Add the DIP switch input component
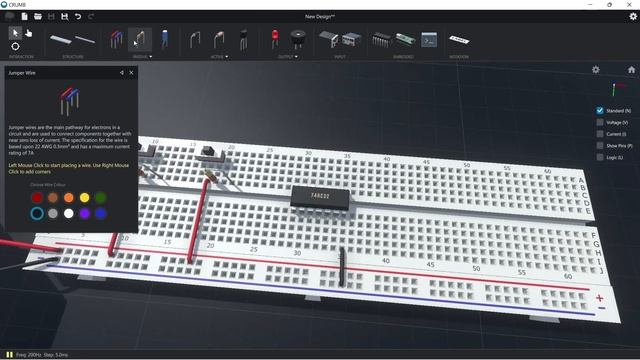Image resolution: width=640 pixels, height=360 pixels. click(x=351, y=40)
